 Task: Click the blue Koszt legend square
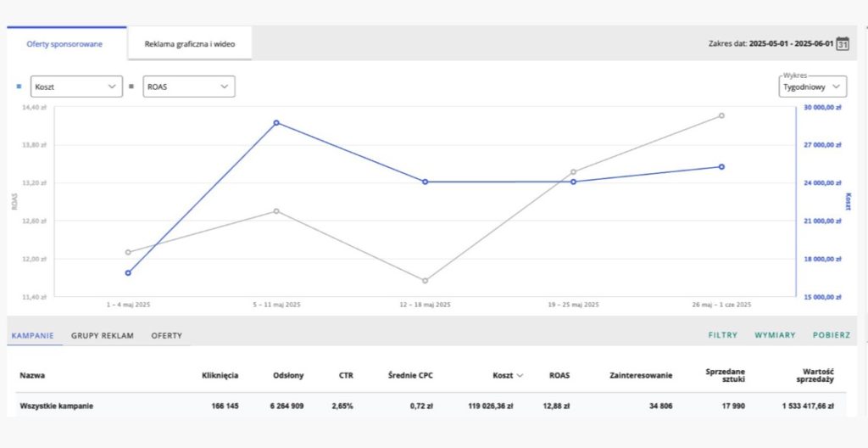[x=19, y=87]
